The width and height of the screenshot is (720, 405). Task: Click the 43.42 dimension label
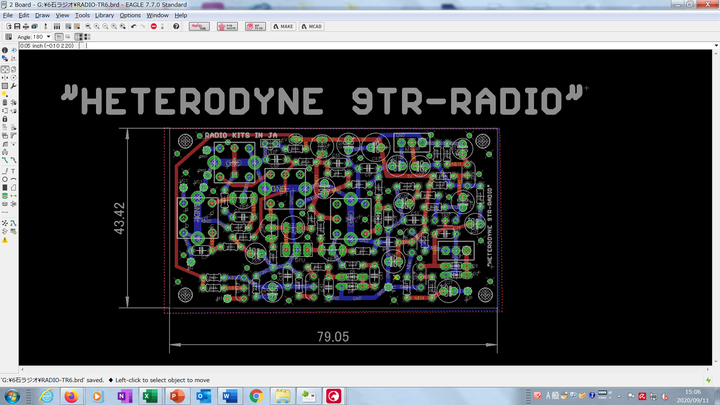(119, 219)
